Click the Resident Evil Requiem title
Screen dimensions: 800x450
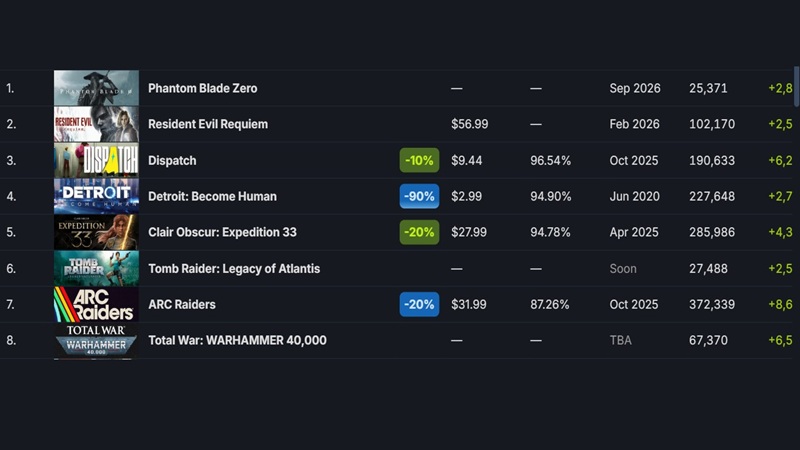(x=207, y=124)
